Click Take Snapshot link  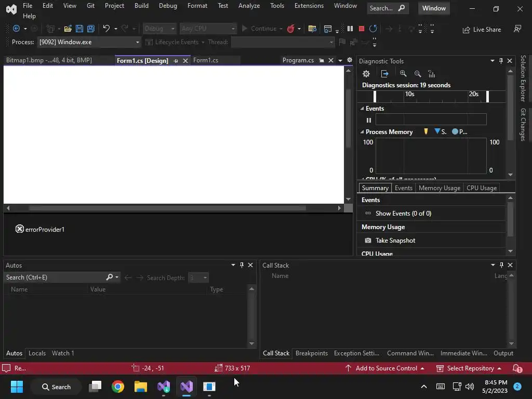click(x=395, y=240)
